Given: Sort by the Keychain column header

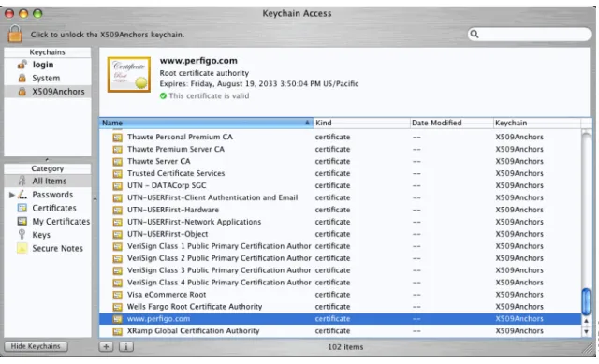Looking at the screenshot, I should 536,123.
